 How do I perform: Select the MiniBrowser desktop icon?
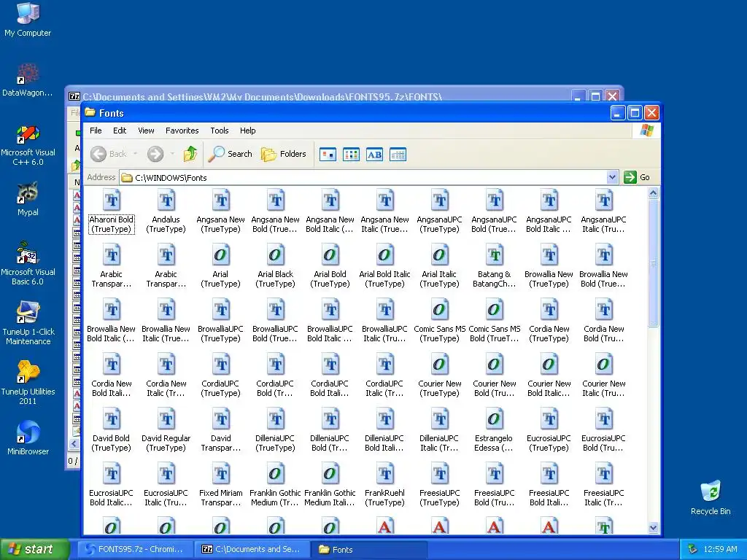click(28, 438)
